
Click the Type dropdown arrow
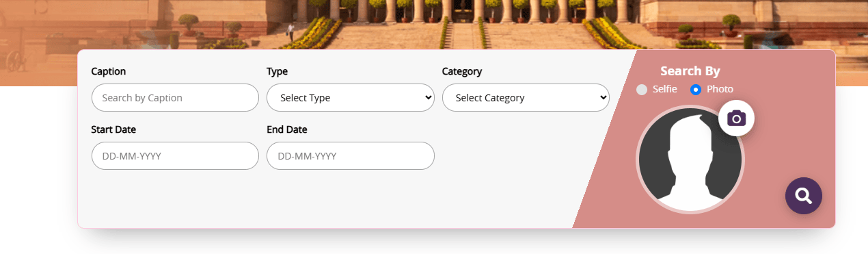pos(429,98)
